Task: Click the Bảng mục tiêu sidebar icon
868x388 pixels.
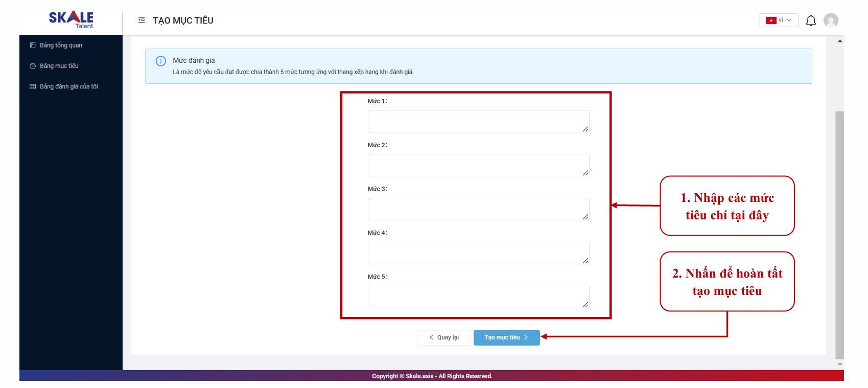Action: pos(33,66)
